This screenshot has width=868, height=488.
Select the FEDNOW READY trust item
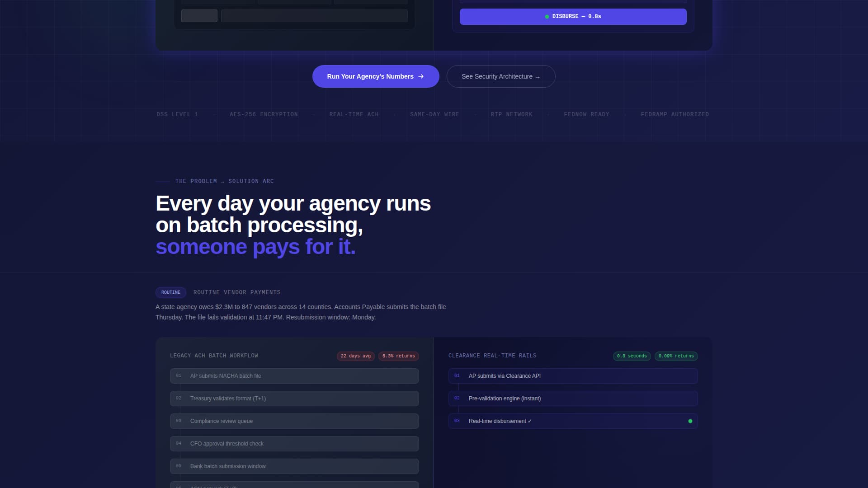pos(586,114)
